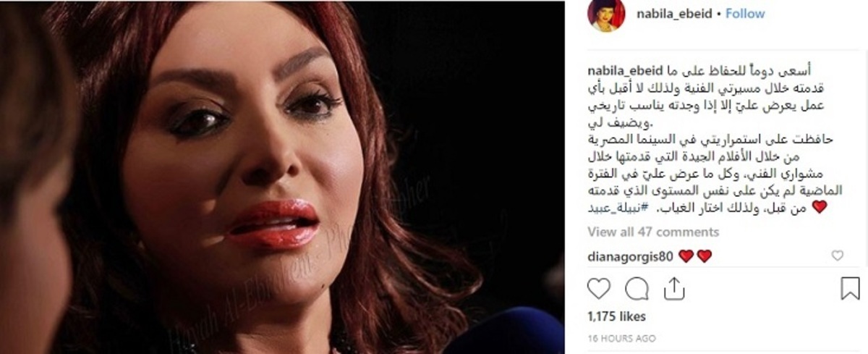The height and width of the screenshot is (354, 868).
Task: Expand View all 47 comments
Action: pyautogui.click(x=654, y=232)
